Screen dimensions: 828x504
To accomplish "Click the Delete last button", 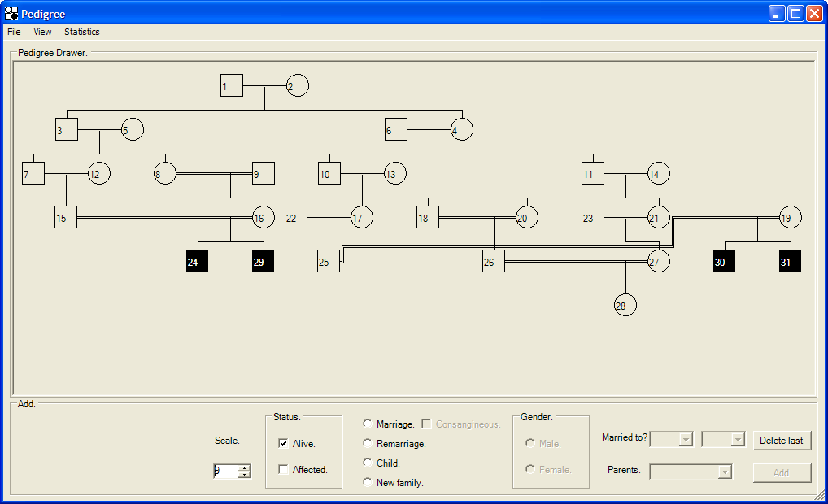I will pos(782,440).
